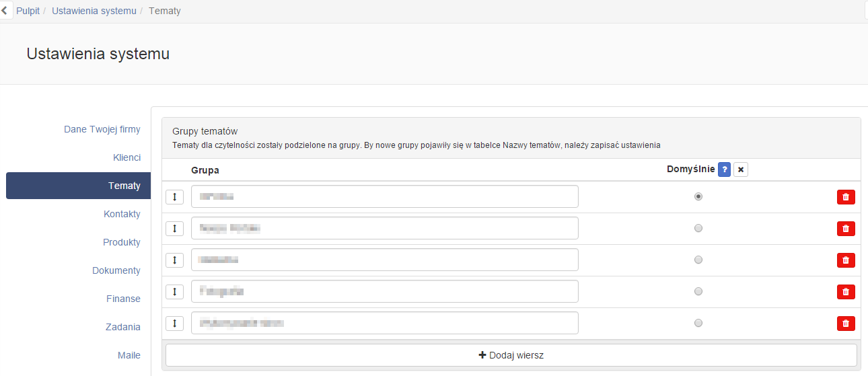Open Dane Twojej firmy section
Image resolution: width=868 pixels, height=376 pixels.
pos(102,129)
